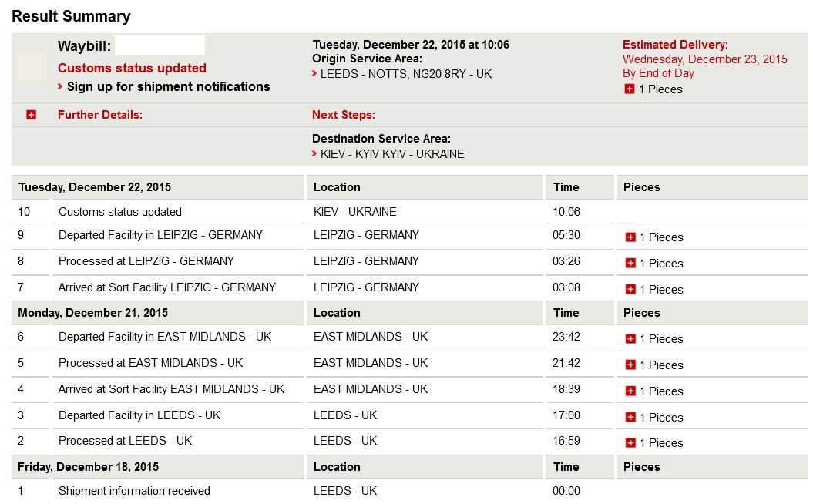Viewport: 813px width, 504px height.
Task: Click the Tuesday, December 22, 2015 table header
Action: click(x=94, y=187)
